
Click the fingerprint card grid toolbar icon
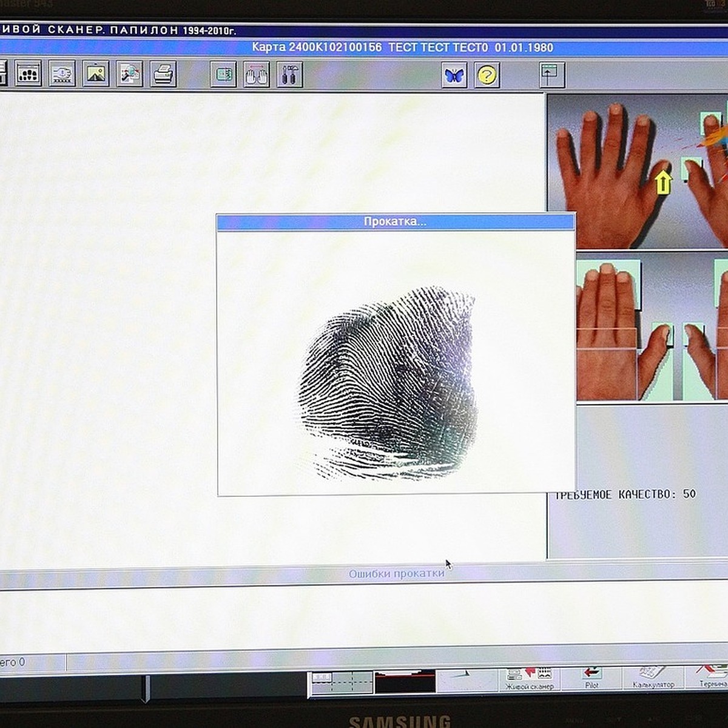(28, 74)
